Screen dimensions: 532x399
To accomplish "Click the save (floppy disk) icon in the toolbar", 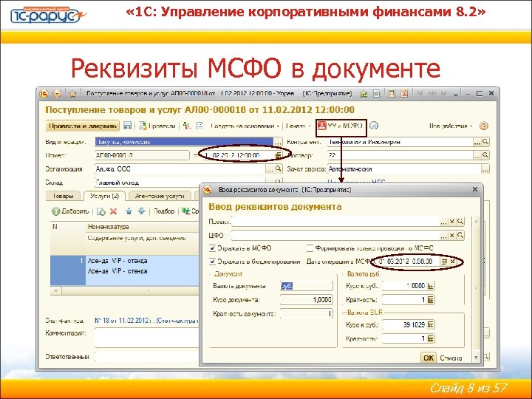I will [127, 126].
